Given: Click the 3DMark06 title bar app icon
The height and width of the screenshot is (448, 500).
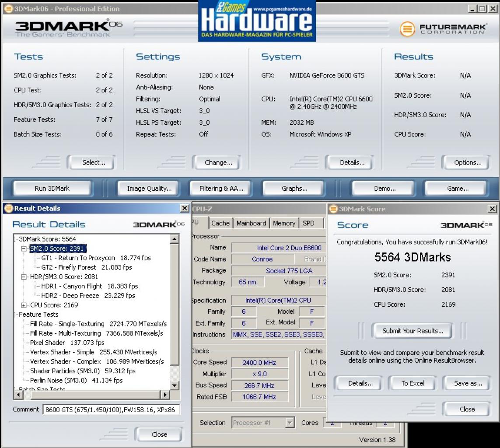Looking at the screenshot, I should [9, 9].
